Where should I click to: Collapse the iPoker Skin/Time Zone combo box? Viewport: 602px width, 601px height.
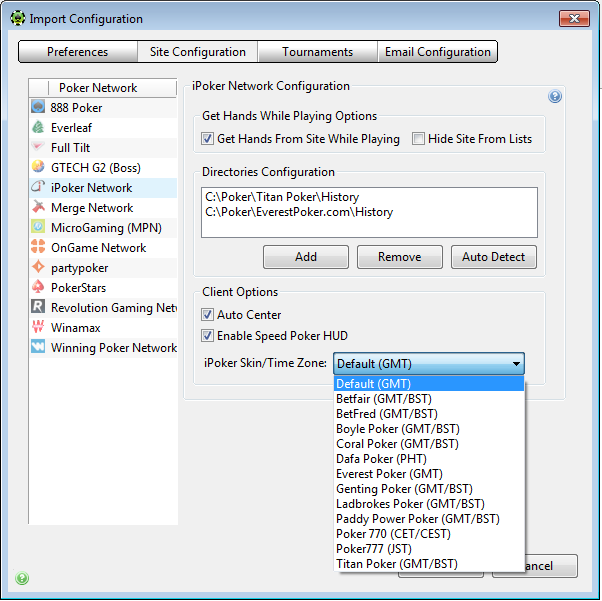click(429, 363)
